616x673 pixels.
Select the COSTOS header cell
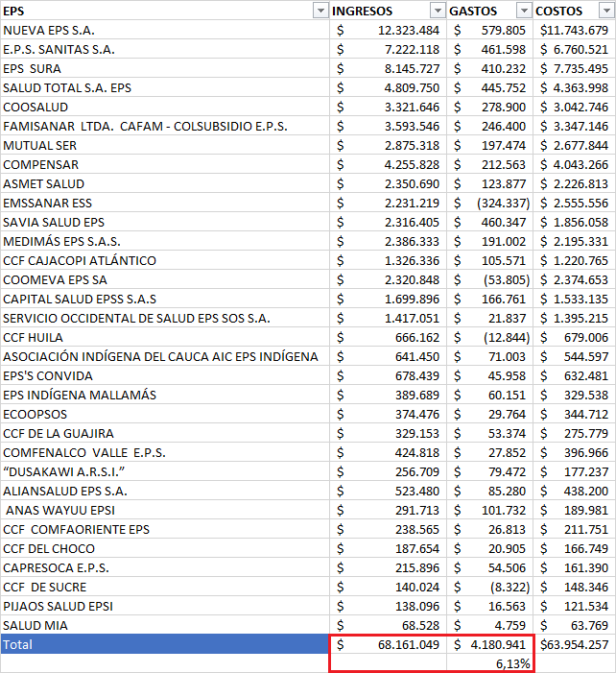[x=574, y=11]
